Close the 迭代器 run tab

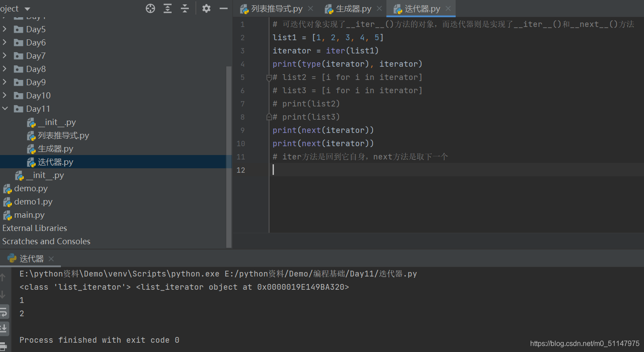click(51, 259)
